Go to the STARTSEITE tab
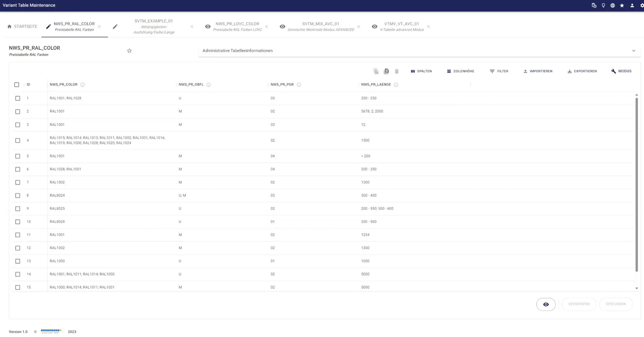The height and width of the screenshot is (337, 644). point(22,26)
